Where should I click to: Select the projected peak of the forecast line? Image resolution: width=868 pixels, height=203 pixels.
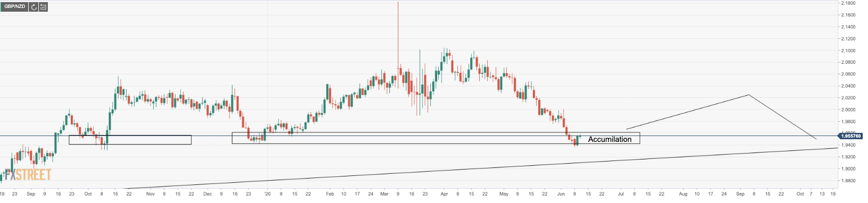pos(748,95)
